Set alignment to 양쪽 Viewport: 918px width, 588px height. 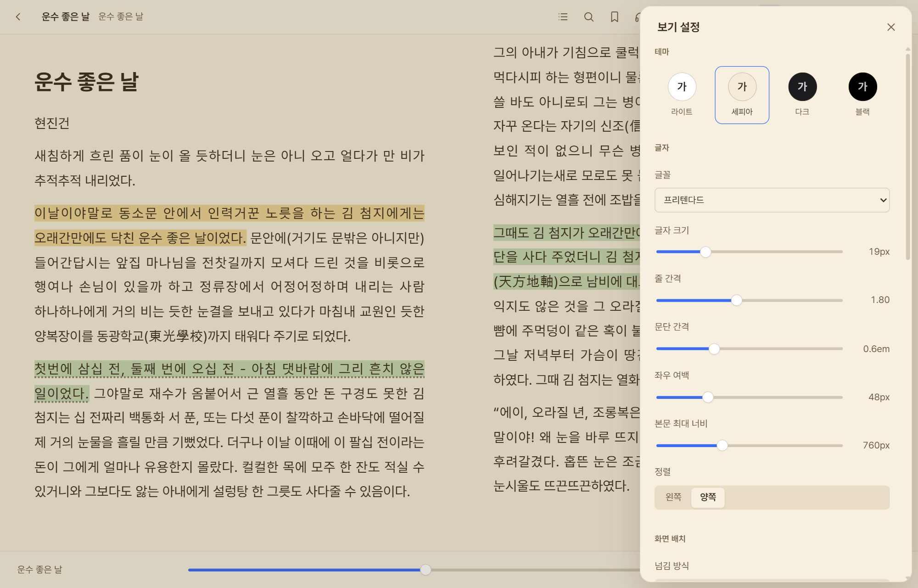[708, 497]
